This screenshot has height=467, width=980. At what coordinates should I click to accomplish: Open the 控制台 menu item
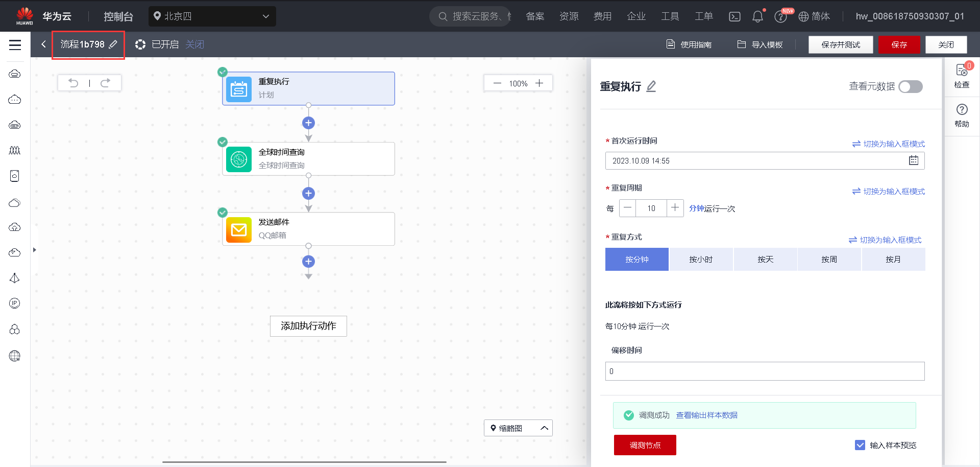[118, 16]
